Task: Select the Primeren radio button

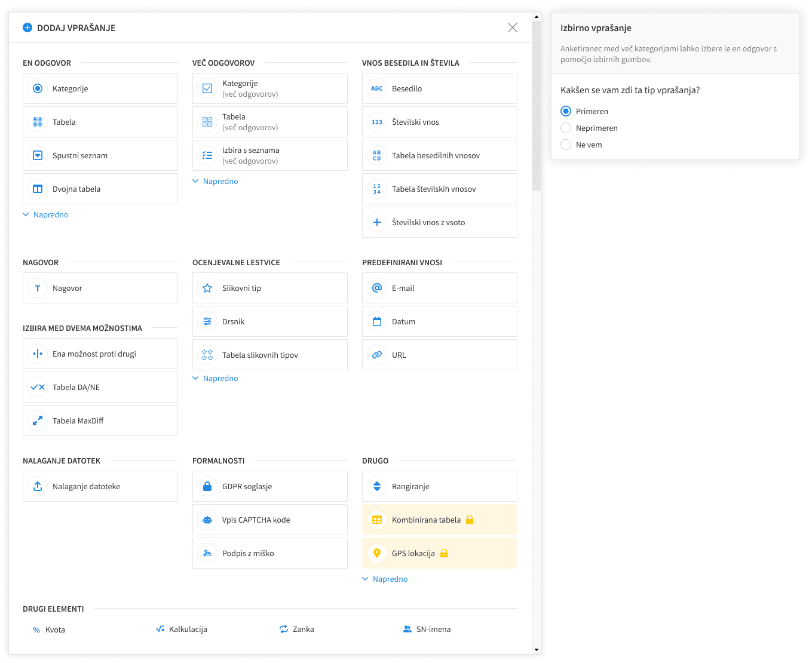Action: pyautogui.click(x=565, y=111)
